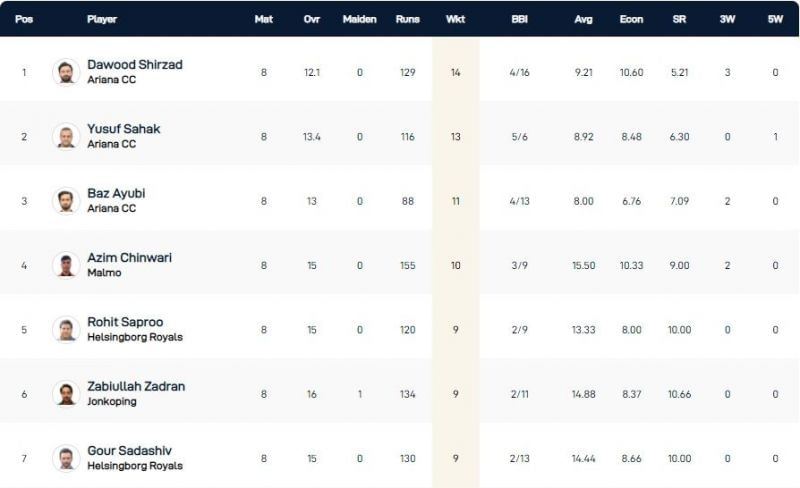
Task: Click the Runs column header
Action: point(407,19)
